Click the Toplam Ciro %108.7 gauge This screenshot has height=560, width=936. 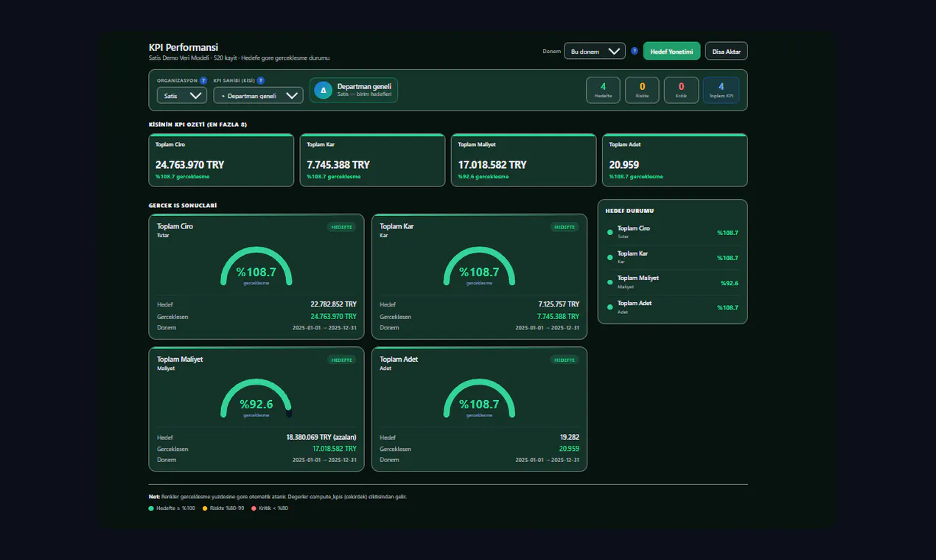coord(256,267)
